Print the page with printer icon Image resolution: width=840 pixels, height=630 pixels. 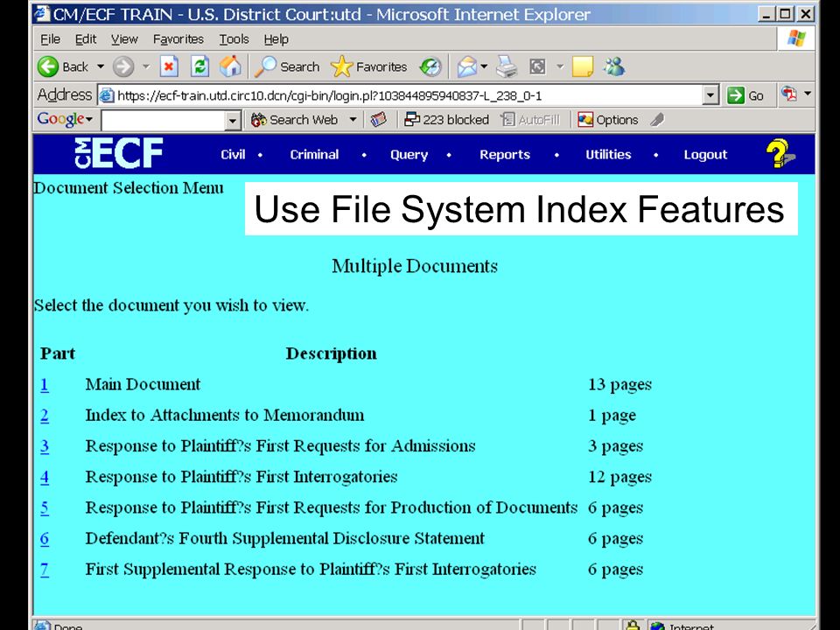(507, 67)
